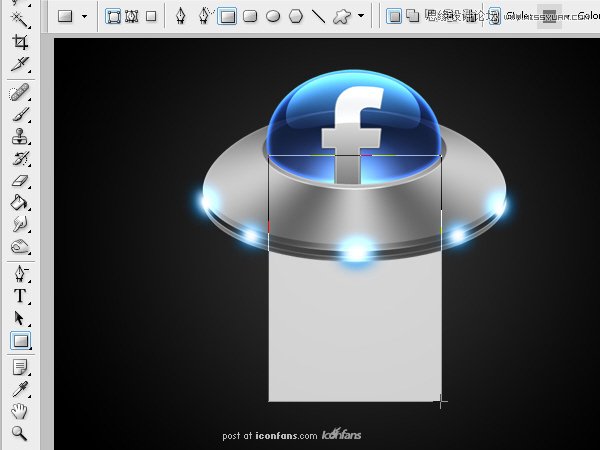Select the Horizontal Type tool
Image resolution: width=600 pixels, height=450 pixels.
[19, 296]
